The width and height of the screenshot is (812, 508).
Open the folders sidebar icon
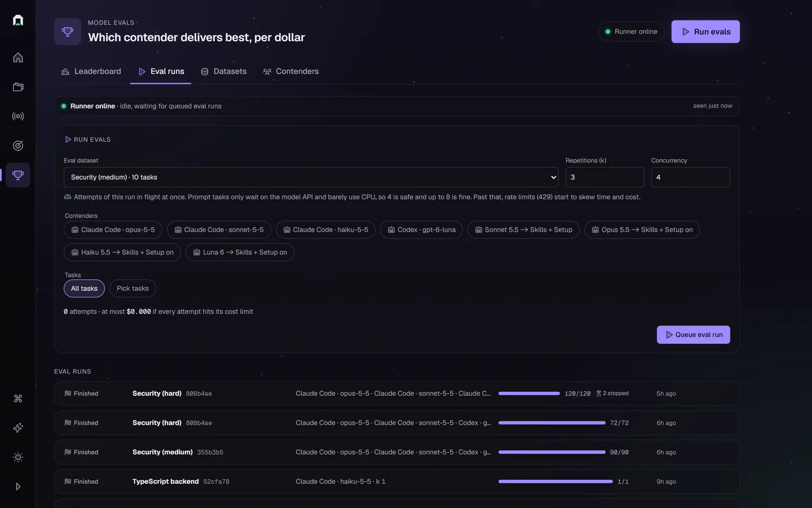coord(18,87)
